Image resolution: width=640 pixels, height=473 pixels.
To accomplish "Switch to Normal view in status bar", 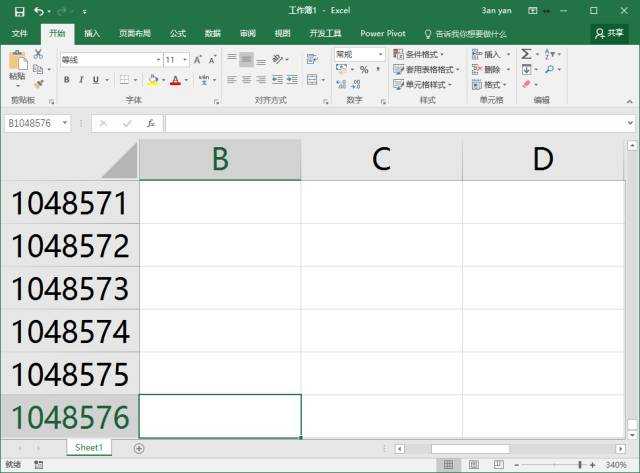I will [448, 464].
